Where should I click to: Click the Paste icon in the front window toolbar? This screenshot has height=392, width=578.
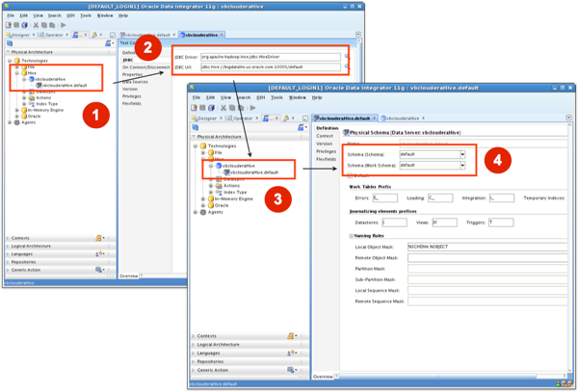[241, 108]
